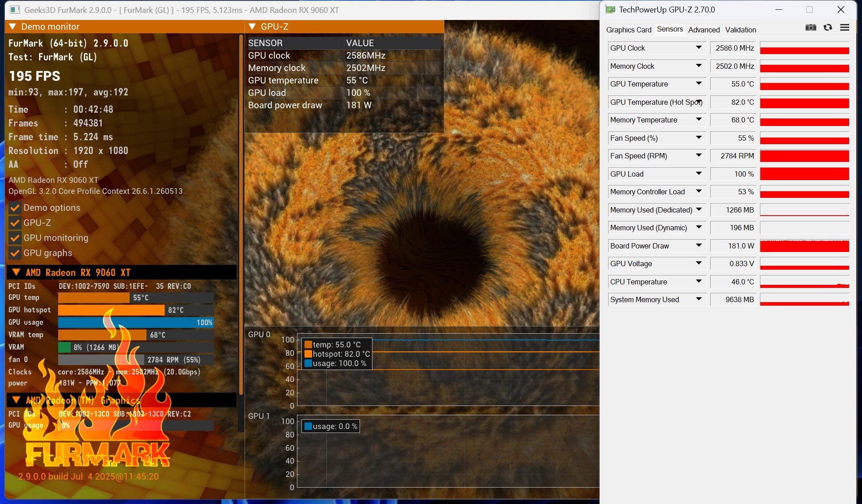862x504 pixels.
Task: Switch to the Advanced tab
Action: [704, 30]
